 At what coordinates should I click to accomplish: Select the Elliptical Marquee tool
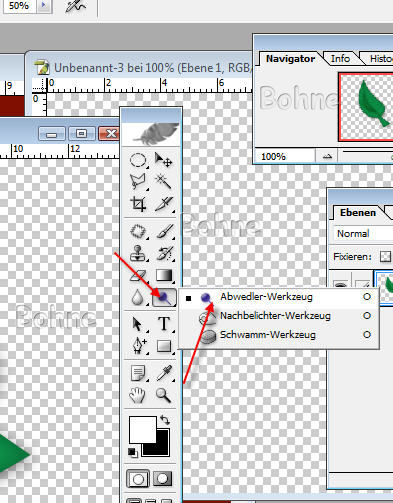138,160
